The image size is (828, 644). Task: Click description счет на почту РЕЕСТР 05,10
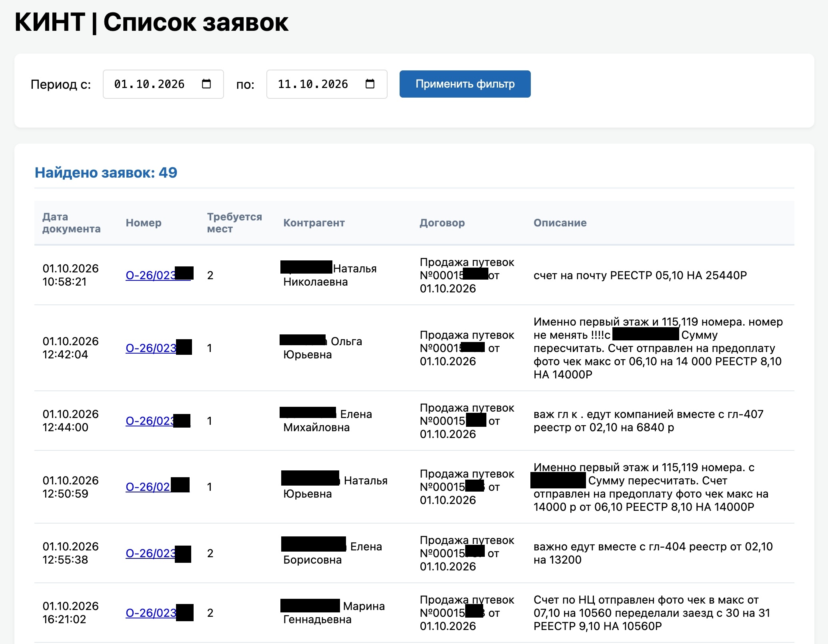pos(640,275)
